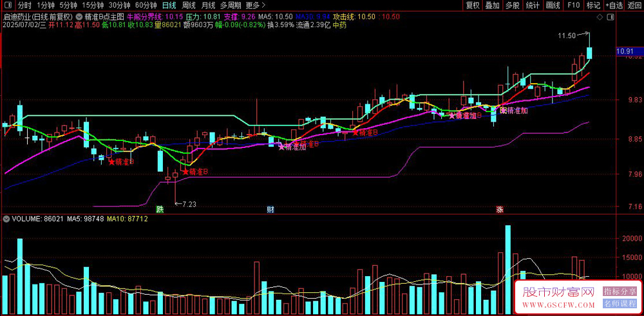Switch to 分时 intraday view
644x316 pixels.
pos(24,5)
